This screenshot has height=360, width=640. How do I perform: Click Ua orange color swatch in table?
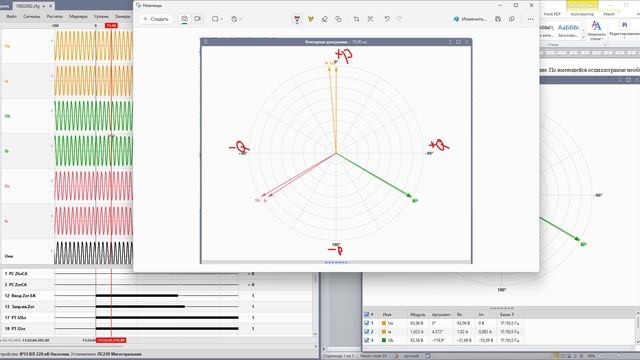click(384, 323)
